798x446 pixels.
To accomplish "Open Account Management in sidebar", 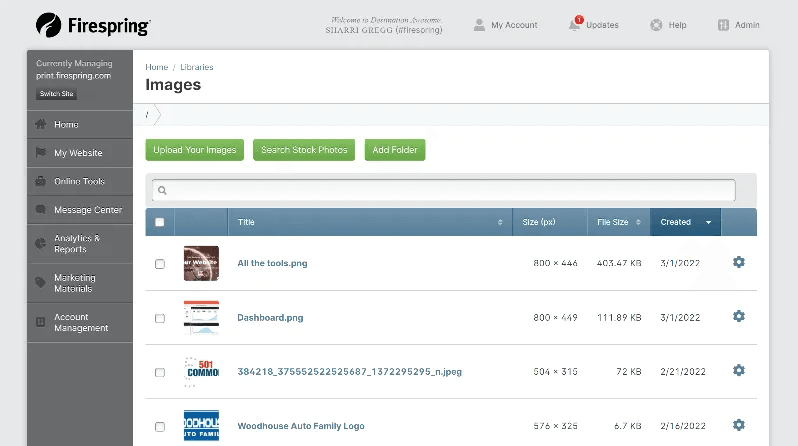I will click(80, 322).
